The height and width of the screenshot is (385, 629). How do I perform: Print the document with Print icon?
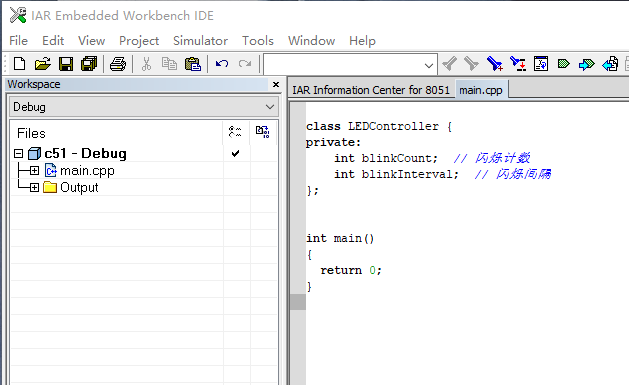click(x=118, y=64)
